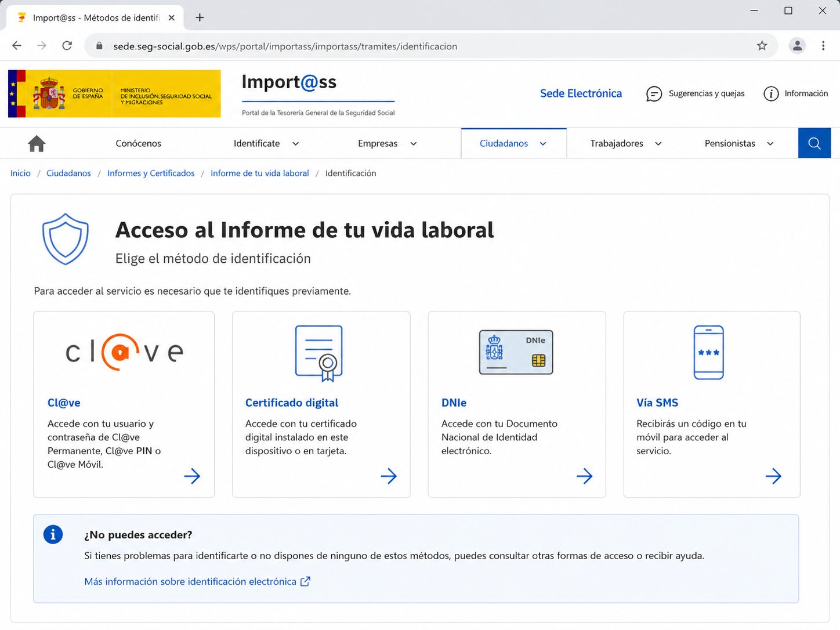Click the DNIe card illustration
The width and height of the screenshot is (840, 630).
coord(516,352)
